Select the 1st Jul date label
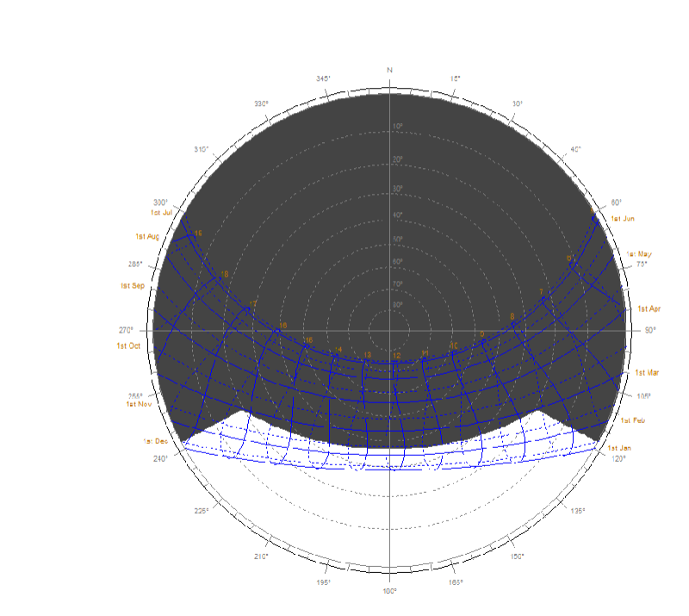This screenshot has height=616, width=689. [x=162, y=212]
